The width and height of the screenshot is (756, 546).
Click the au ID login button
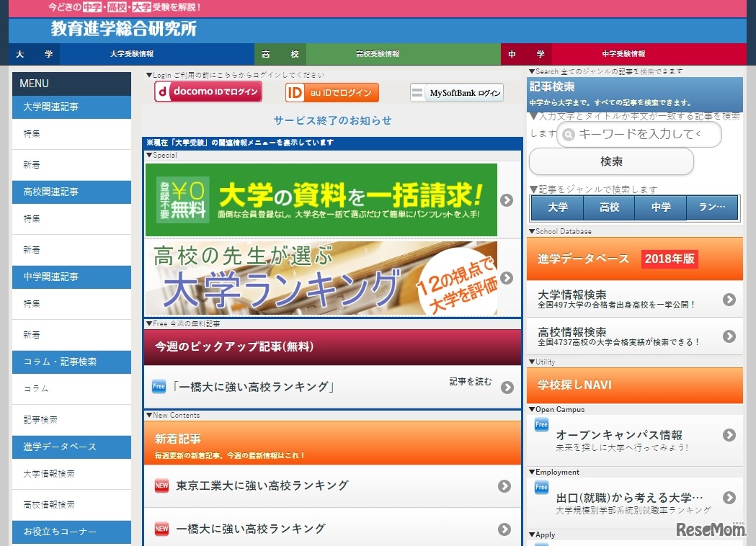[332, 92]
